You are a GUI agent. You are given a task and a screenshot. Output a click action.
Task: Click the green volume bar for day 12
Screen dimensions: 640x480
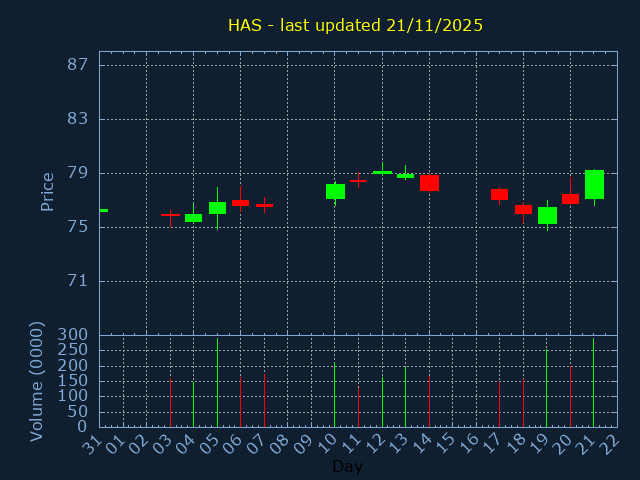point(382,402)
